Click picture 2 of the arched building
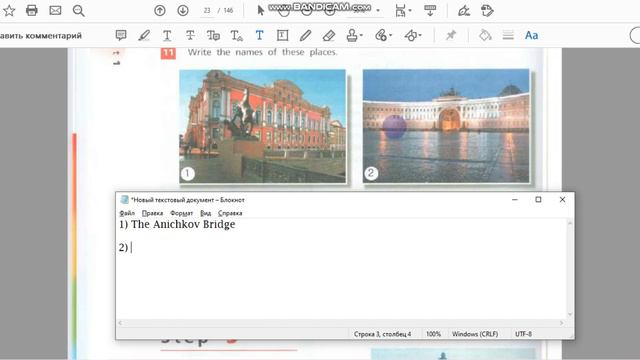 [x=446, y=126]
